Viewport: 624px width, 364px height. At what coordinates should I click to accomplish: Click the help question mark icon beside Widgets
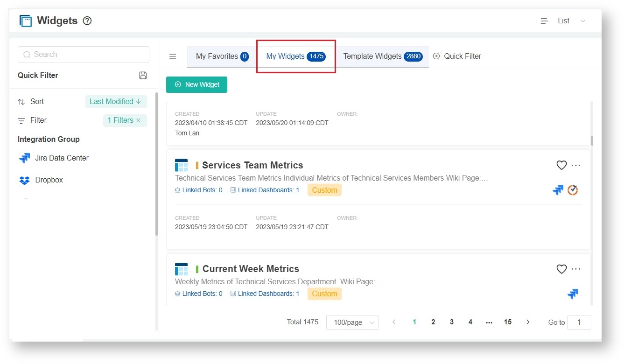coord(87,21)
